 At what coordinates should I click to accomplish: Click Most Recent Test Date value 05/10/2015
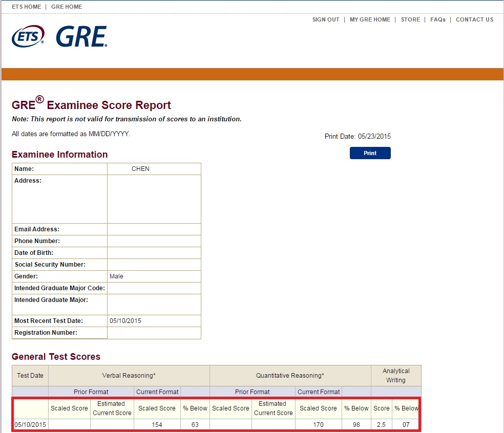coord(125,320)
